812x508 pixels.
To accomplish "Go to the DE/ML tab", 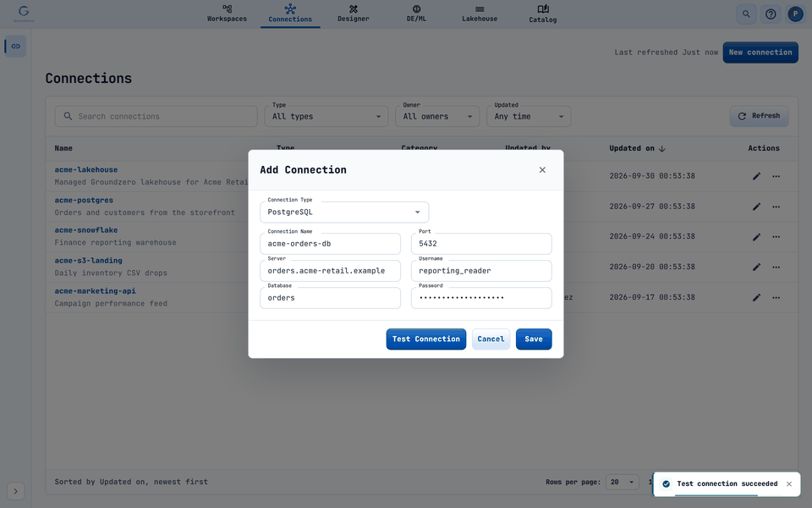I will click(x=416, y=14).
